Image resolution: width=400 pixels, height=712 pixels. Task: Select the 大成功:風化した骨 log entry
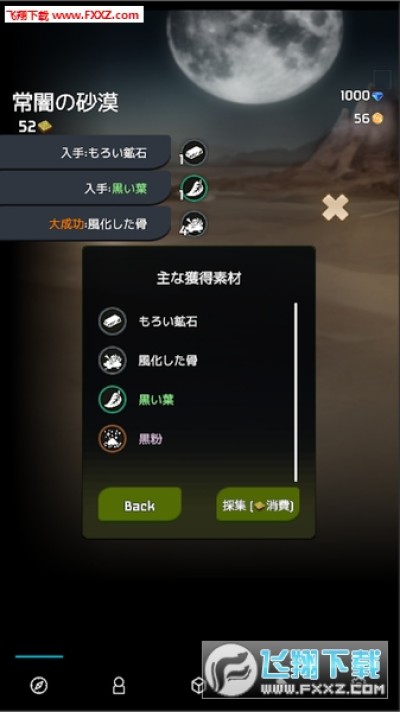[85, 224]
